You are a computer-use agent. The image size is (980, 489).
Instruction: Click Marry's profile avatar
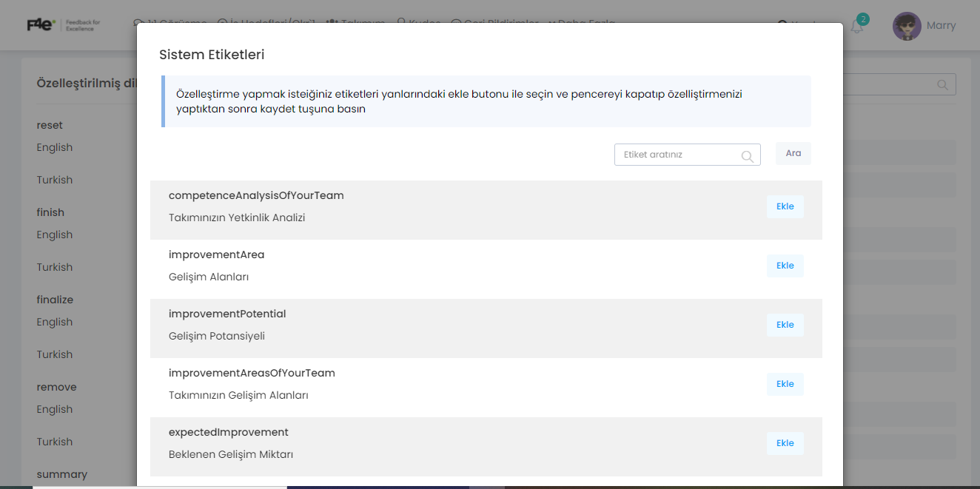click(x=907, y=26)
